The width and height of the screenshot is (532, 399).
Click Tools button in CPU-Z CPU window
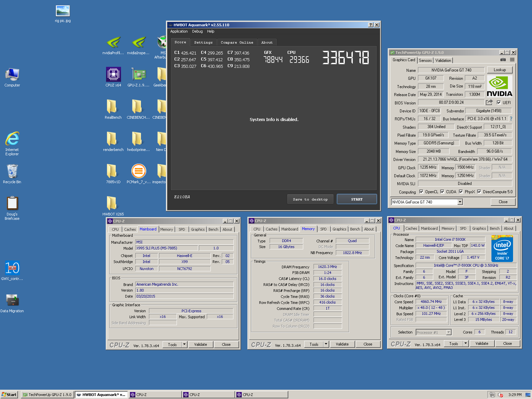coord(454,343)
